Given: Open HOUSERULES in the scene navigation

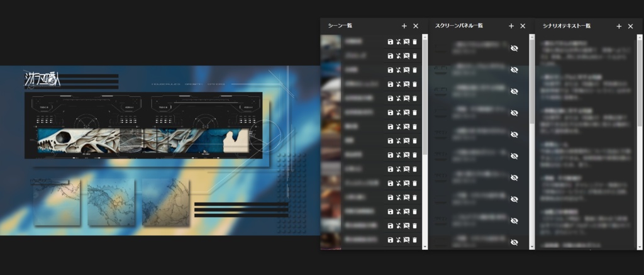Looking at the screenshot, I should (x=166, y=84).
